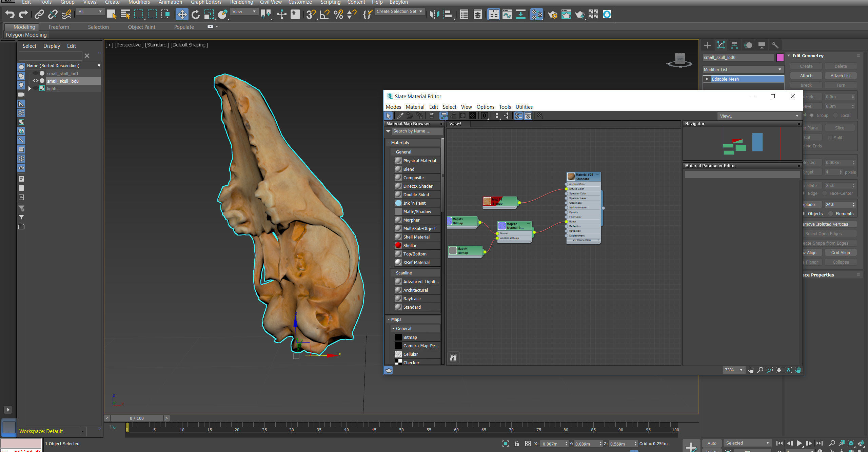The image size is (868, 452).
Task: Expand the lights group in scene explorer
Action: 29,88
